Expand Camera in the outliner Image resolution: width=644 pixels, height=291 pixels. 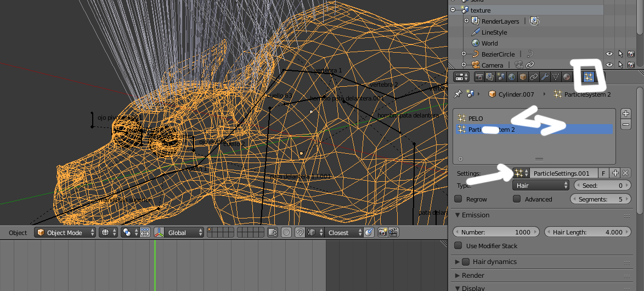pos(464,65)
